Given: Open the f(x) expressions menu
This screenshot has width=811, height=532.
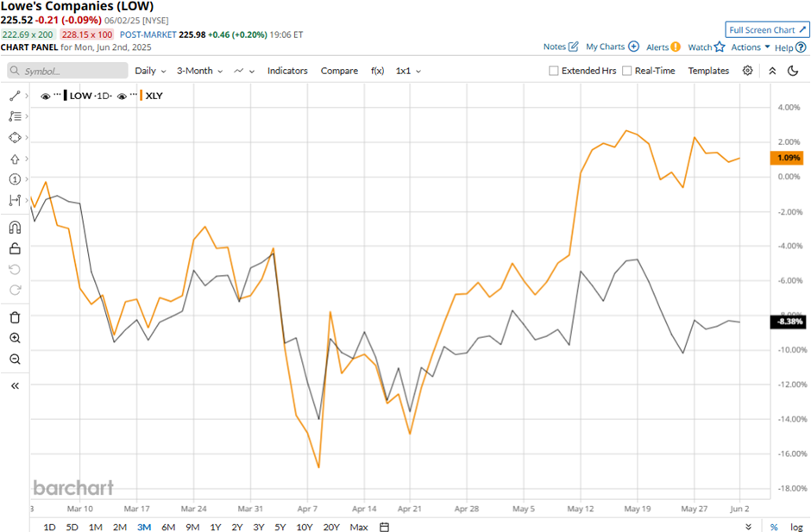Looking at the screenshot, I should click(378, 71).
